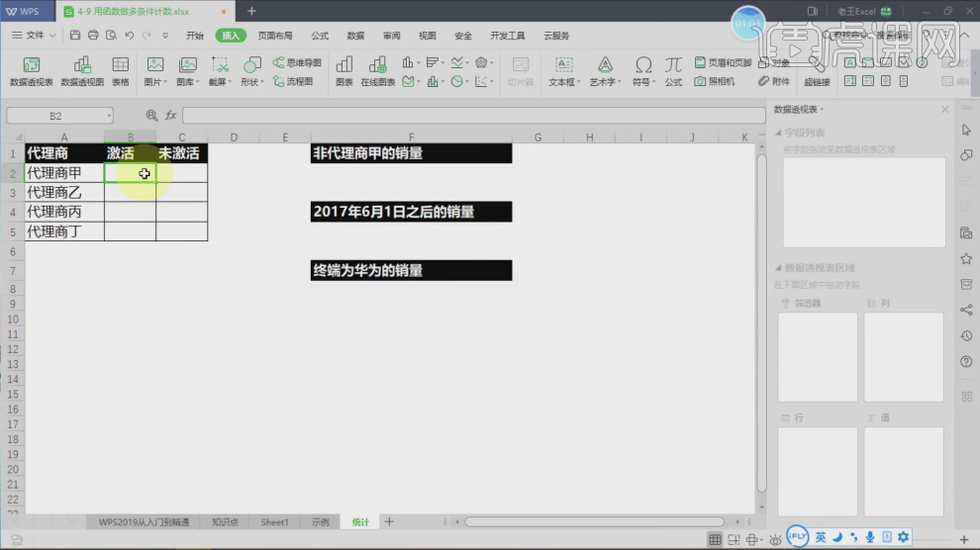Screen dimensions: 980x550
Task: Click the formula bar input field
Action: pyautogui.click(x=474, y=115)
